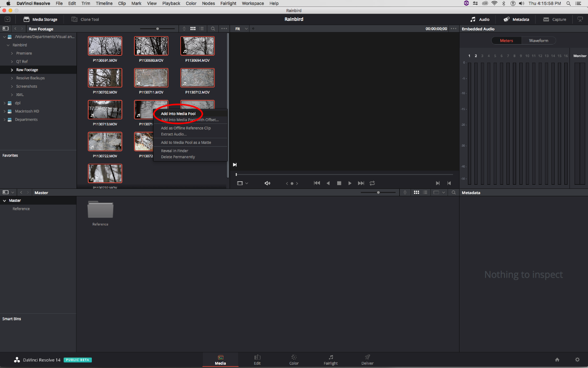The height and width of the screenshot is (368, 588).
Task: Open the Clone Tool
Action: point(84,19)
